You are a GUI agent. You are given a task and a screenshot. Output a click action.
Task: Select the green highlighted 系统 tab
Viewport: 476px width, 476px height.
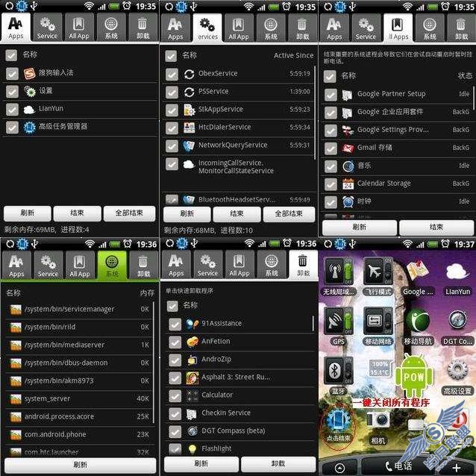[x=112, y=265]
